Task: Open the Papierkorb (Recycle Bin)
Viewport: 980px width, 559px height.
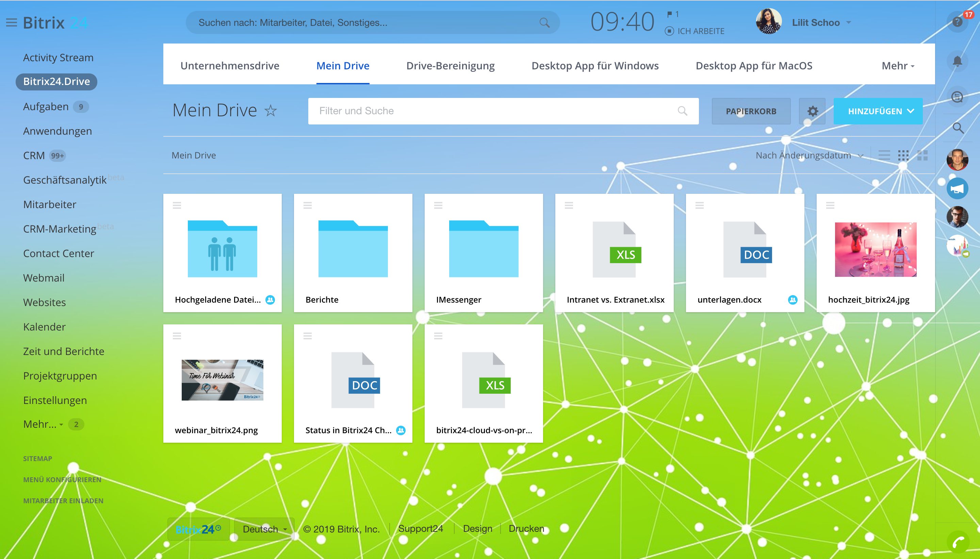Action: (x=750, y=111)
